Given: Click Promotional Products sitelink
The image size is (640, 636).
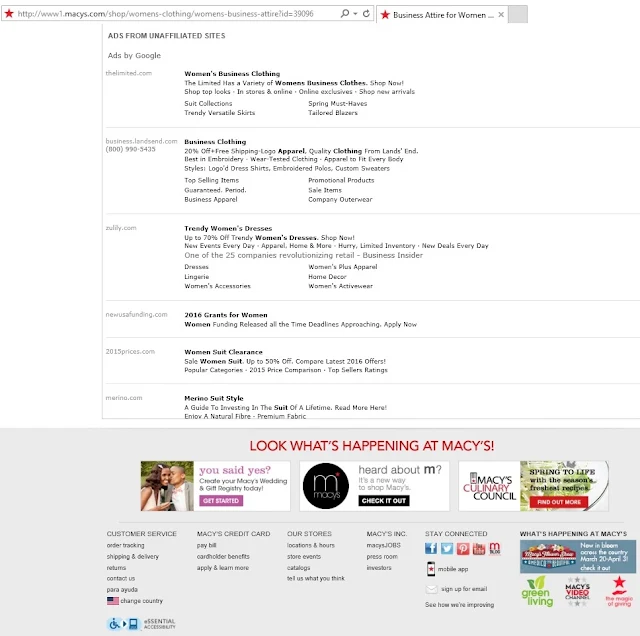Looking at the screenshot, I should click(x=341, y=180).
